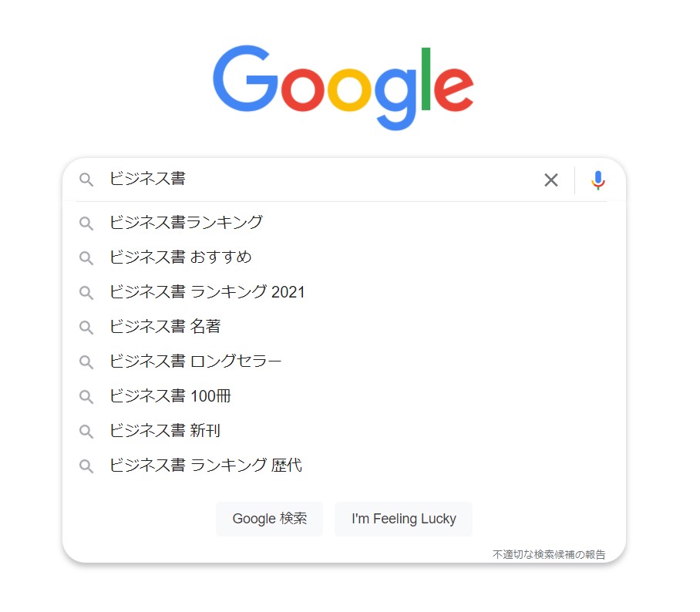Viewport: 700px width, 612px height.
Task: Click magnifier icon beside ビジネス書 名著 suggestion
Action: point(86,328)
